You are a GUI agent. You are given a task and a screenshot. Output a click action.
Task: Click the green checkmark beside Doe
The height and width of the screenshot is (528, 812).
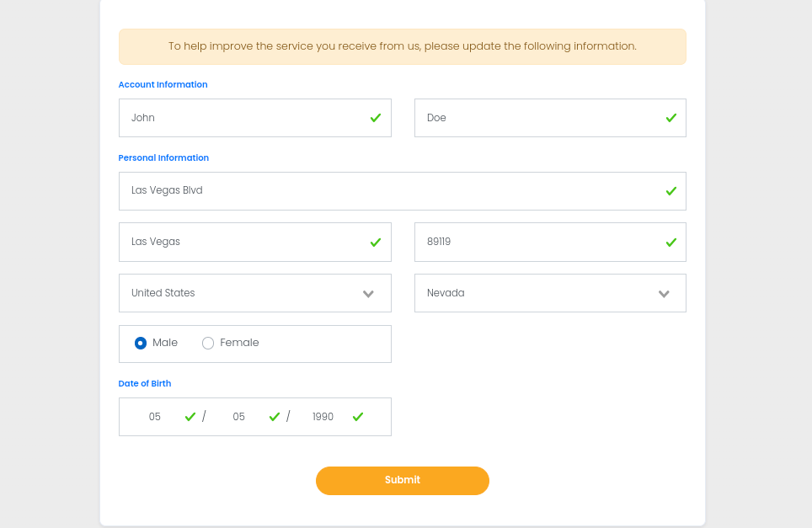click(x=670, y=118)
